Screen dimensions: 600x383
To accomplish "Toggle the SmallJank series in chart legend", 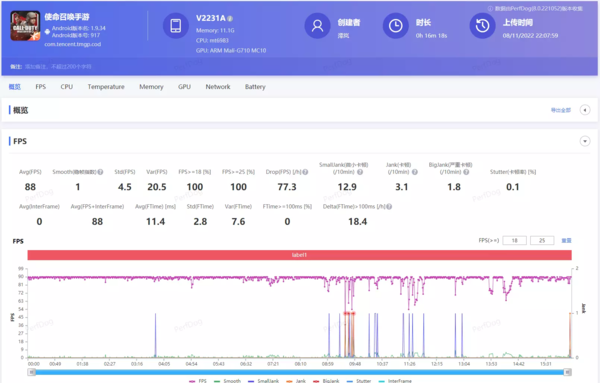I will 263,381.
